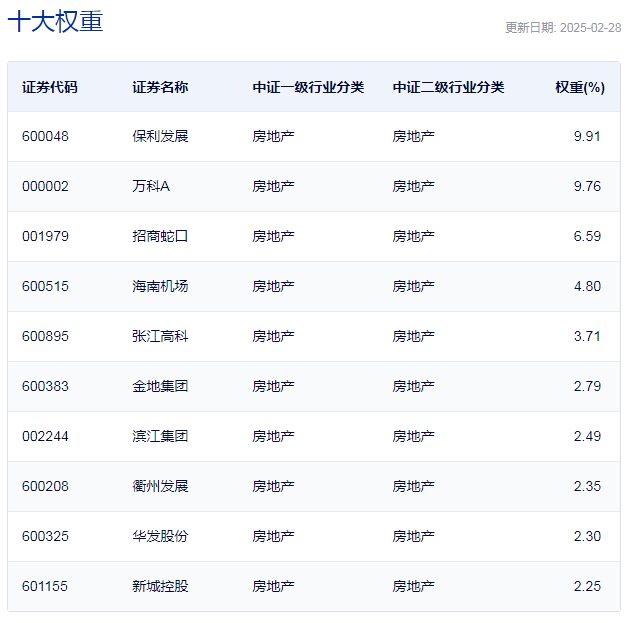The width and height of the screenshot is (625, 623).
Task: Click the 证券代码 column header
Action: [50, 87]
